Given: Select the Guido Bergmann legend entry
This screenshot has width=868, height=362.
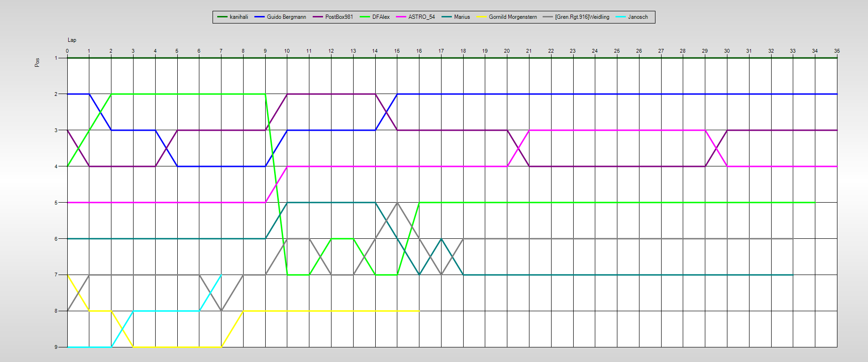Looking at the screenshot, I should click(x=286, y=17).
